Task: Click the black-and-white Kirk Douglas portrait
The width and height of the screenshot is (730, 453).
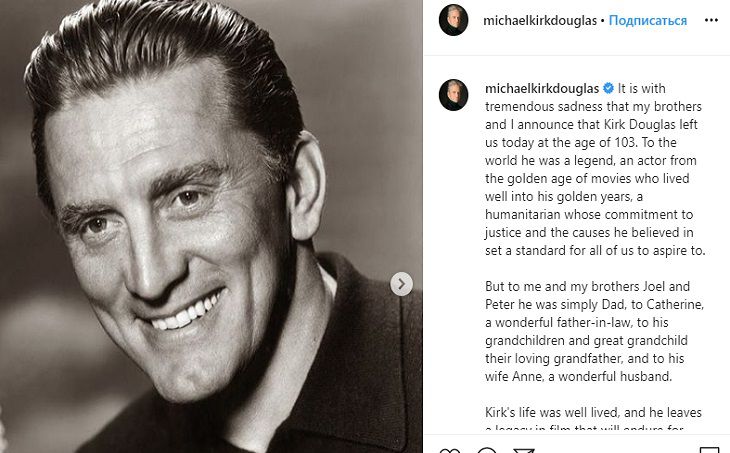Action: [211, 226]
